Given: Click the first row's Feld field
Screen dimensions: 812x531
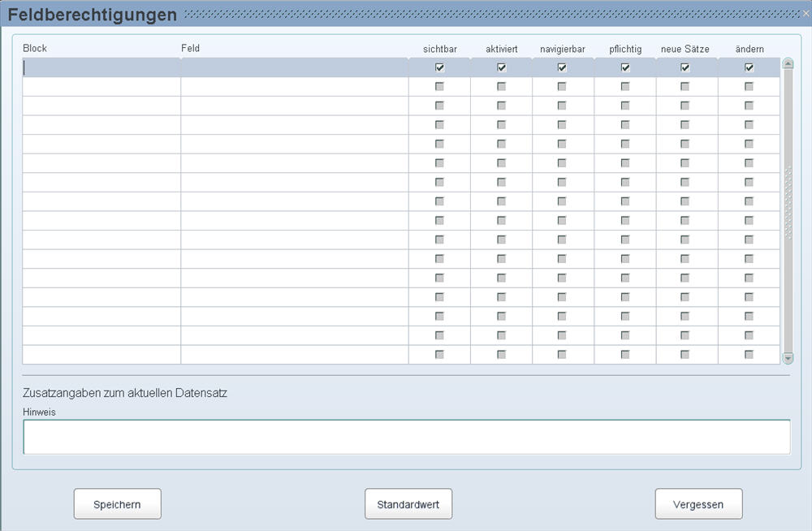Looking at the screenshot, I should (294, 68).
